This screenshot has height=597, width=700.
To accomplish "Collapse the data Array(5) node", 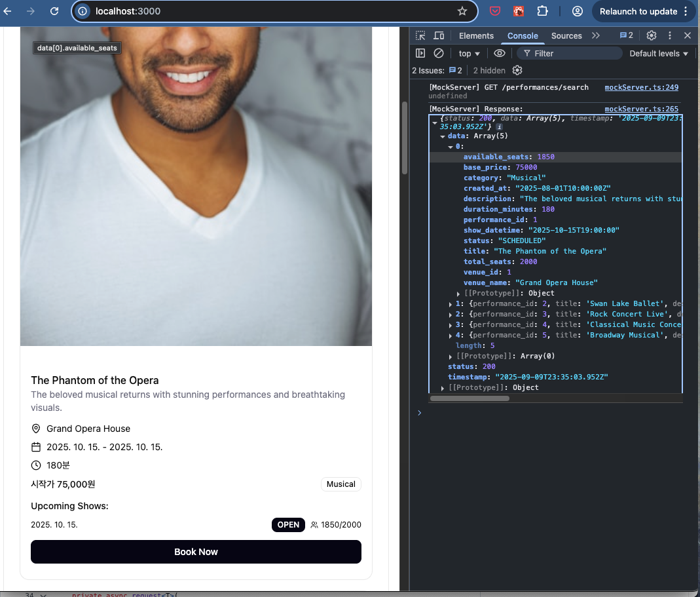I will coord(443,136).
